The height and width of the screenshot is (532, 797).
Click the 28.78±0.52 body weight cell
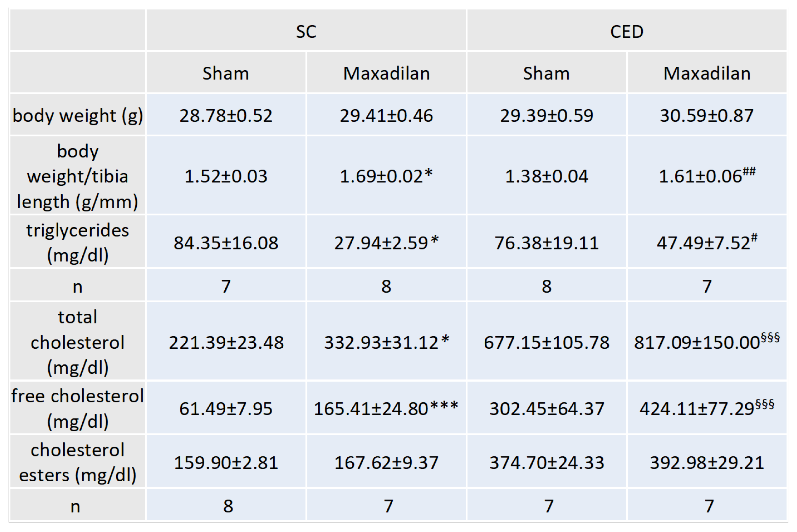pyautogui.click(x=226, y=115)
